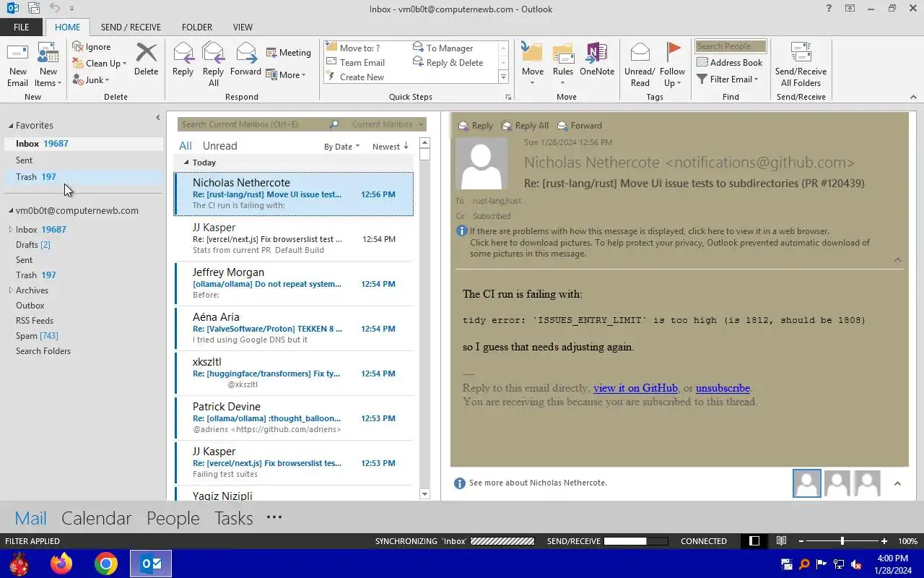Click Forward in the ribbon
Viewport: 924px width, 578px height.
pos(245,59)
